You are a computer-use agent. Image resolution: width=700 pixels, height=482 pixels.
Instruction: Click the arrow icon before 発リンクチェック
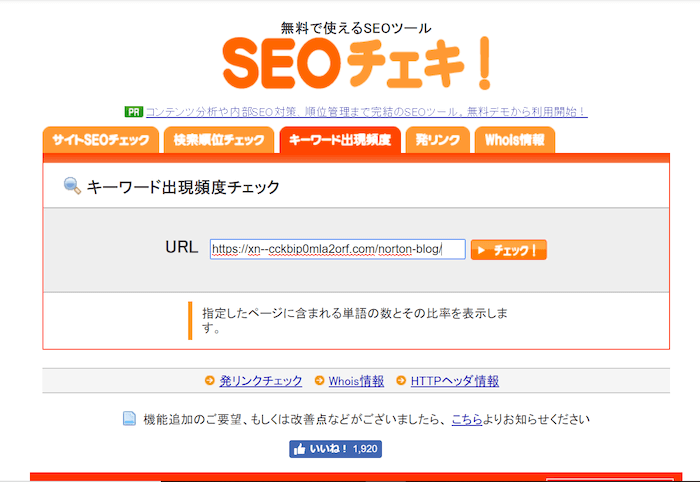pos(209,380)
